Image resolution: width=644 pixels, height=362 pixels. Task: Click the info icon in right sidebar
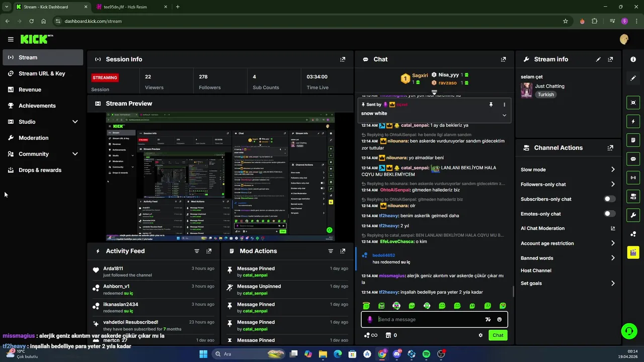(633, 59)
